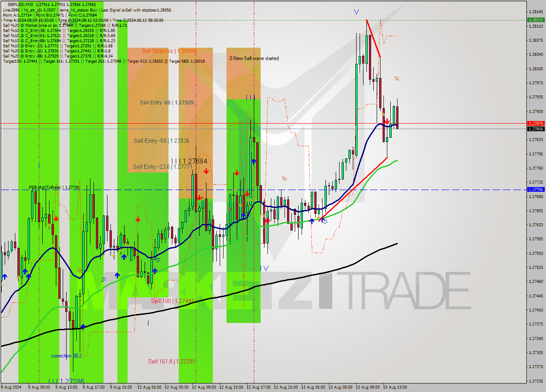Click the 1.27235 price axis label
Image resolution: width=546 pixels, height=392 pixels.
point(535,381)
